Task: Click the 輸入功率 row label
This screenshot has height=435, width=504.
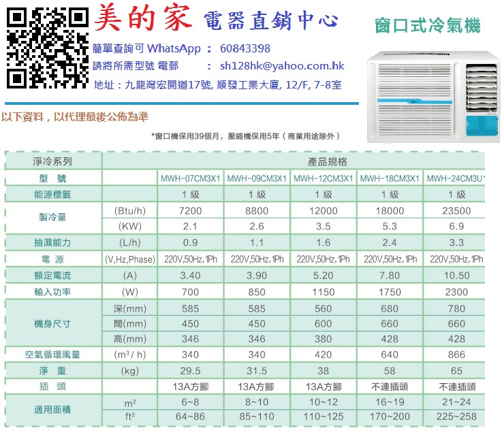Action: click(x=52, y=292)
